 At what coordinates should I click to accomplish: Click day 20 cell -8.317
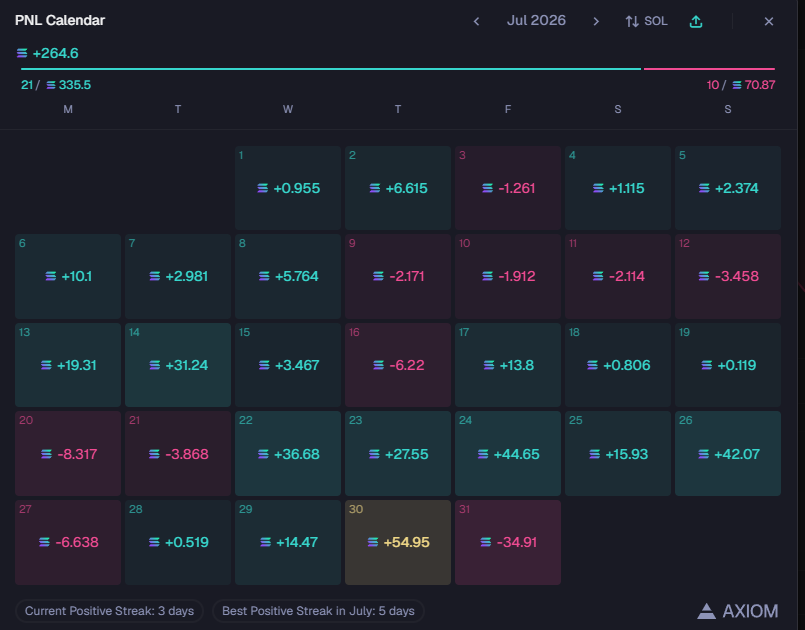click(x=68, y=453)
